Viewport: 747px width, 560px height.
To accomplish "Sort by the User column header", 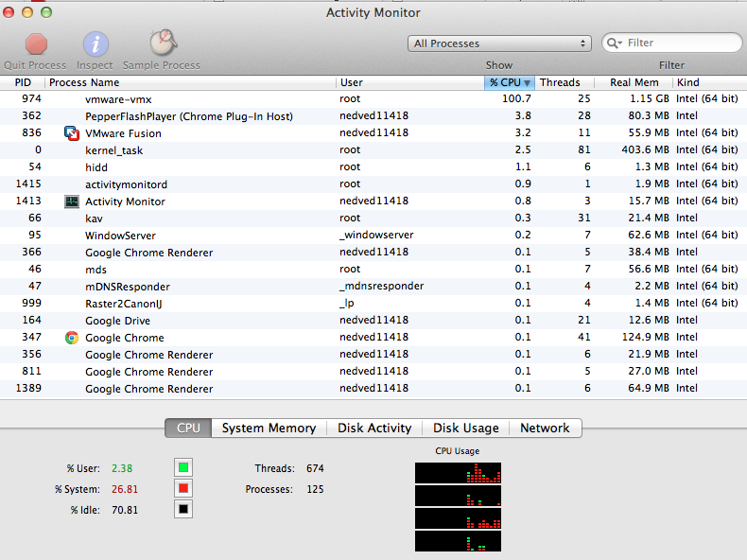I will coord(410,82).
